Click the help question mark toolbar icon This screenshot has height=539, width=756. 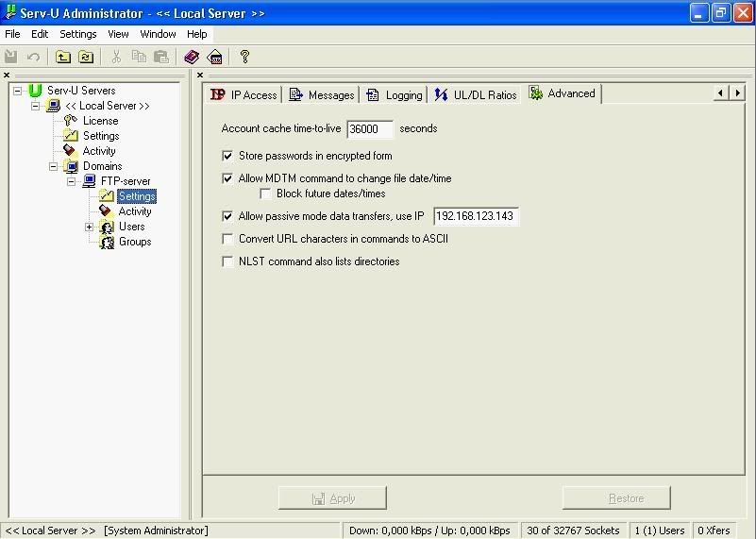244,57
